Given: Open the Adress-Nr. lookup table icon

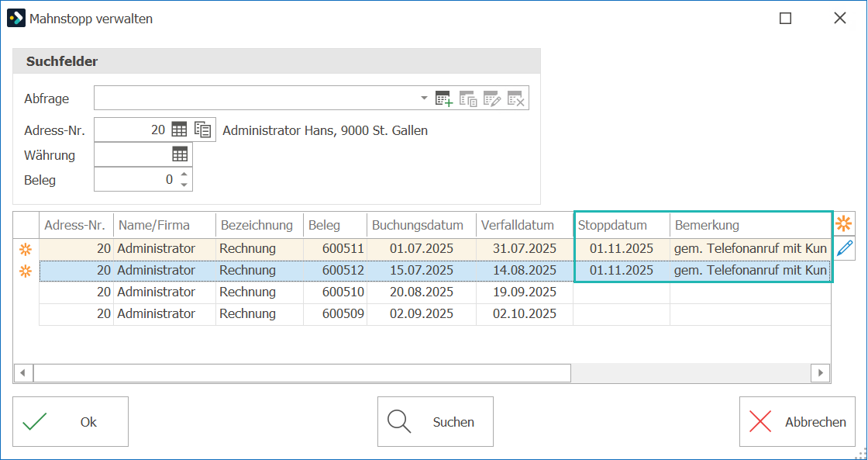Looking at the screenshot, I should pyautogui.click(x=179, y=130).
